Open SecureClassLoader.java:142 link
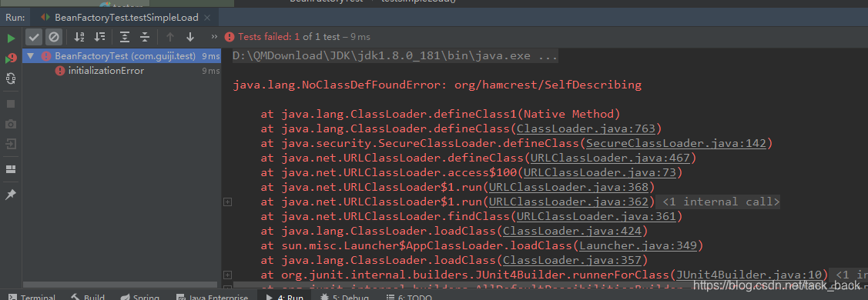Screen dimensions: 868x300 [676, 144]
